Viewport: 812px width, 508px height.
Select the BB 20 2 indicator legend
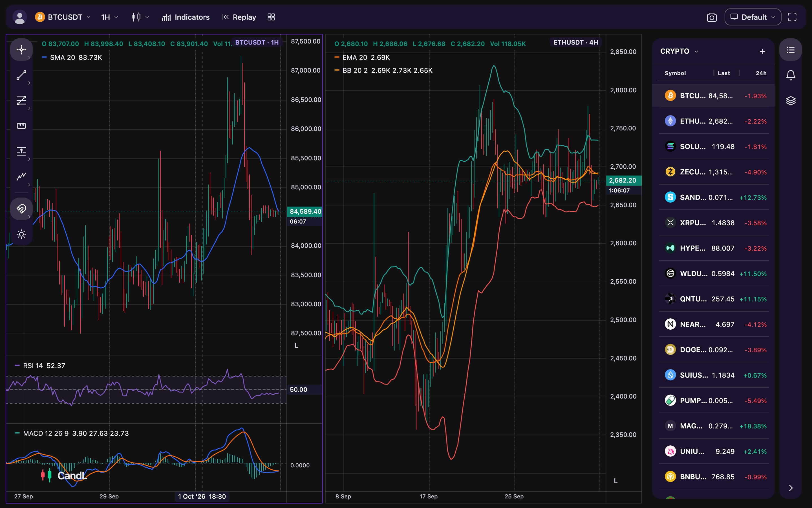[383, 71]
